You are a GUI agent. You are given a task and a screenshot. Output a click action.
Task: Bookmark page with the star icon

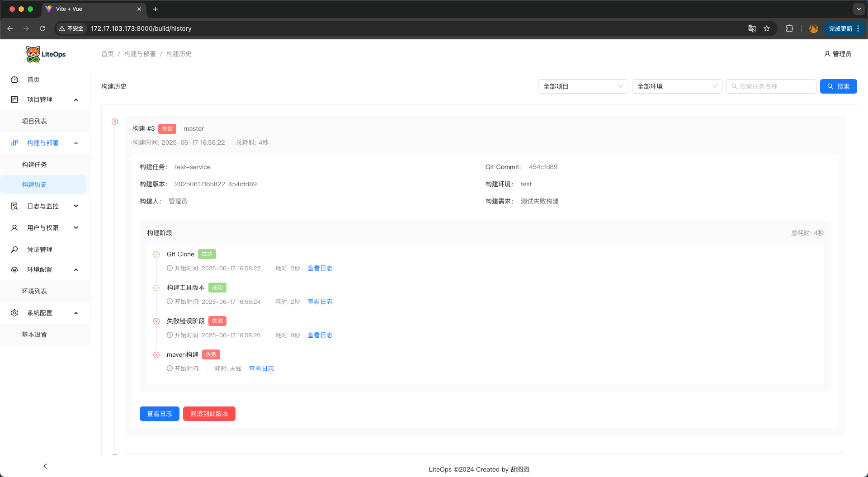point(767,28)
